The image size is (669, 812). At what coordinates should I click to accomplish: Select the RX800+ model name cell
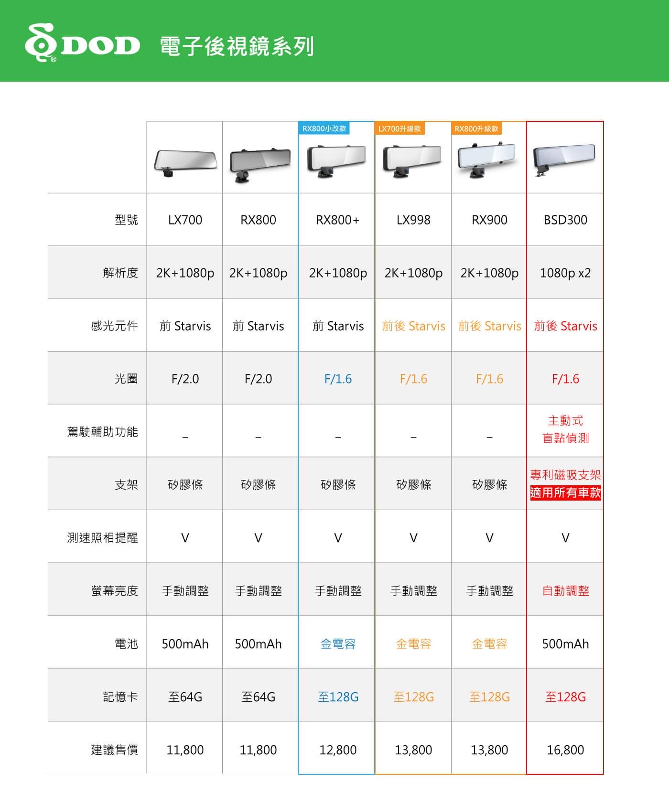[338, 220]
